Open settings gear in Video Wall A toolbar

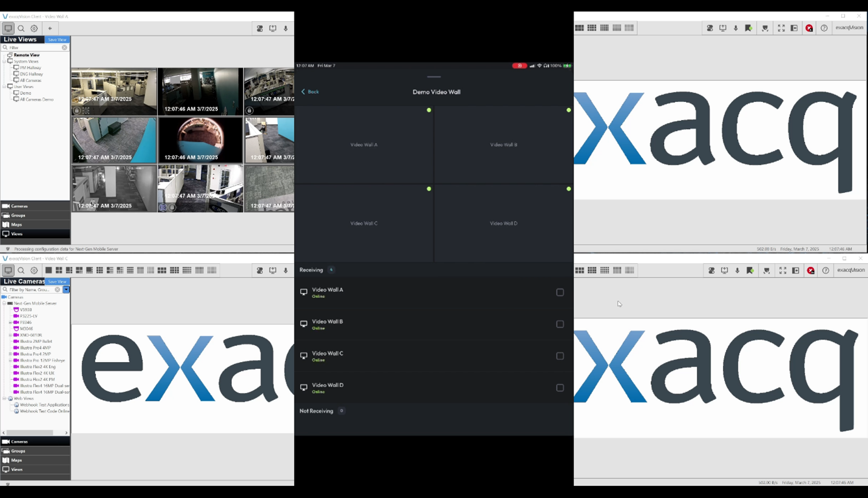(x=34, y=29)
